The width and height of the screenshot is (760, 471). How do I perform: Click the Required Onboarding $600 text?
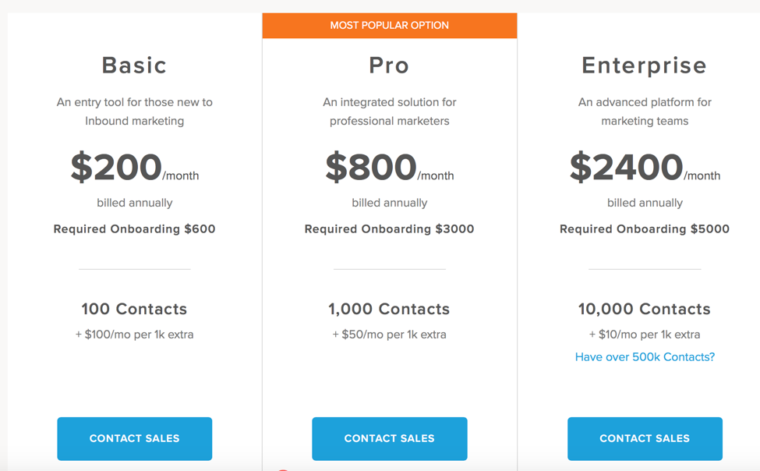[134, 229]
